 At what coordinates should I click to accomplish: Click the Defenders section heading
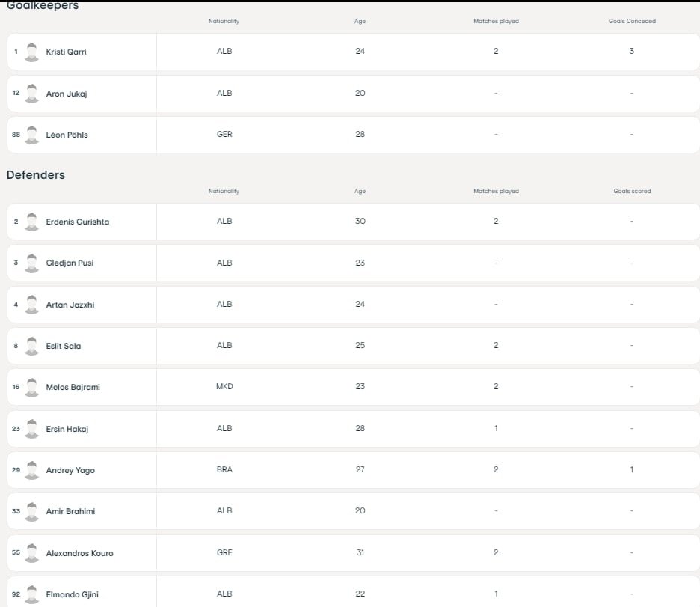pyautogui.click(x=36, y=174)
